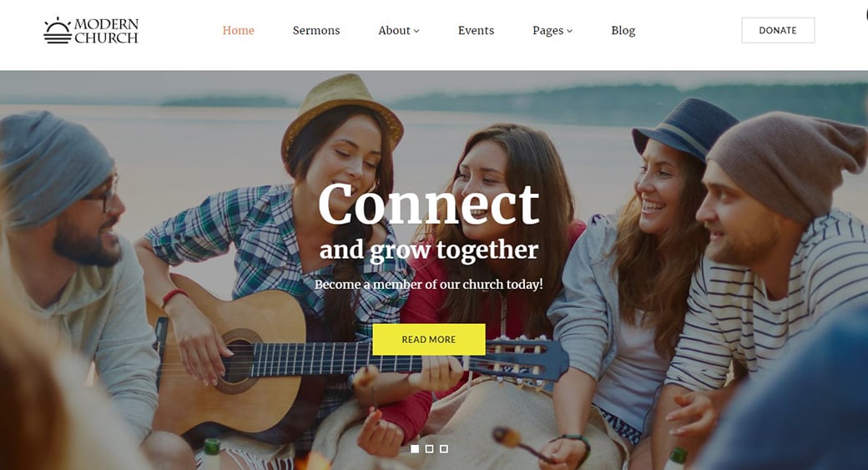
Task: Expand the chevron beside Pages
Action: click(569, 31)
